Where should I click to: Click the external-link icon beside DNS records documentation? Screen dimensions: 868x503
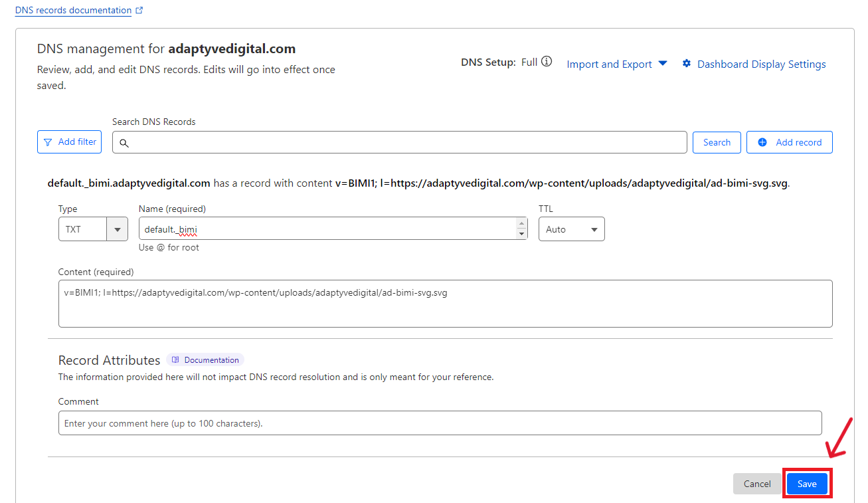tap(139, 11)
